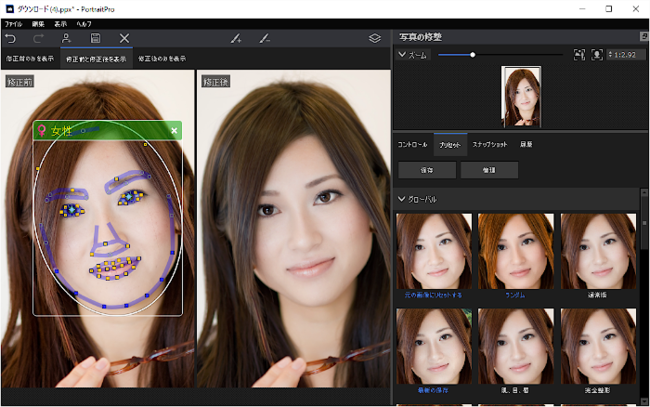Click the navigator portrait thumbnail
The height and width of the screenshot is (407, 650).
(x=521, y=97)
